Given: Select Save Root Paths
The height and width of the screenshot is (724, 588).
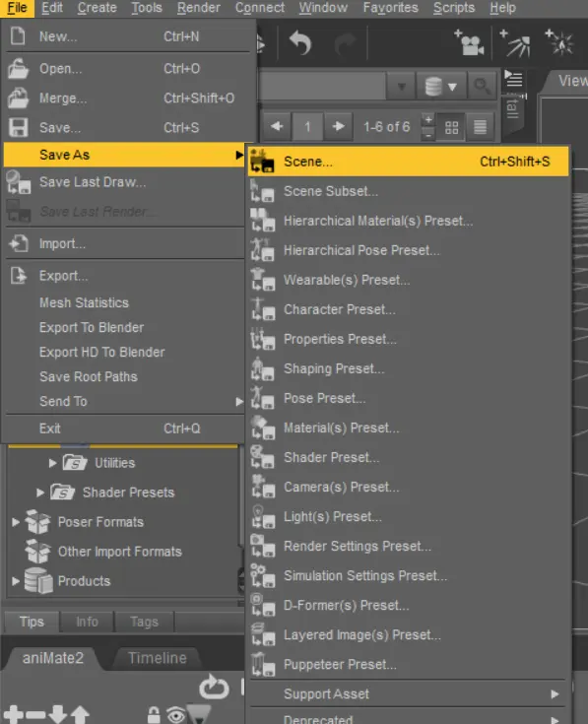Looking at the screenshot, I should pos(125,376).
